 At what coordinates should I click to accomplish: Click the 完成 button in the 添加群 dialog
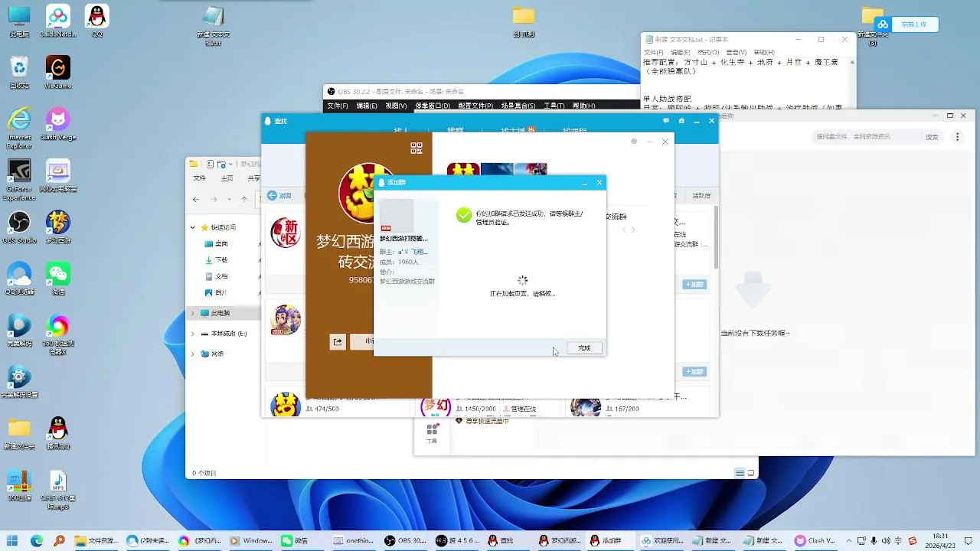click(584, 348)
